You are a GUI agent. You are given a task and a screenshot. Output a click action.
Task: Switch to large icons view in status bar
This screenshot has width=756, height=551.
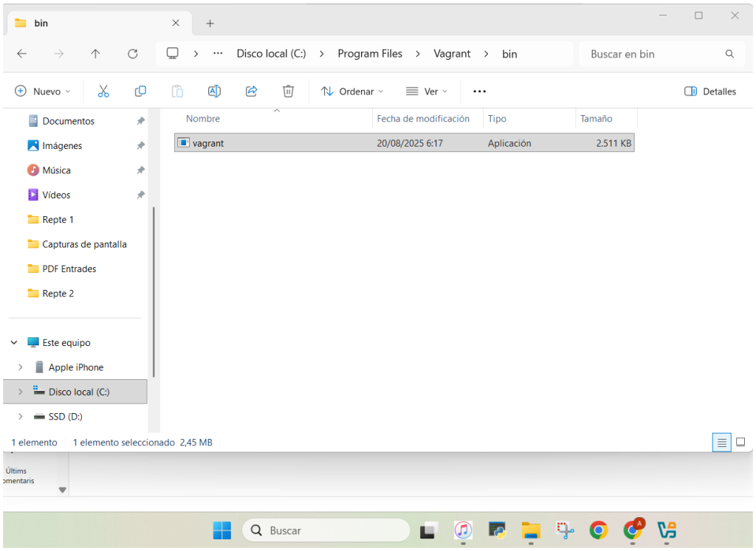point(740,442)
